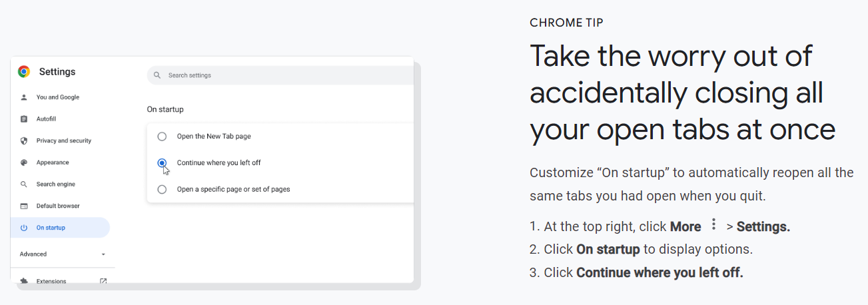Click the More three-dot icon in instructions
868x305 pixels.
(713, 224)
